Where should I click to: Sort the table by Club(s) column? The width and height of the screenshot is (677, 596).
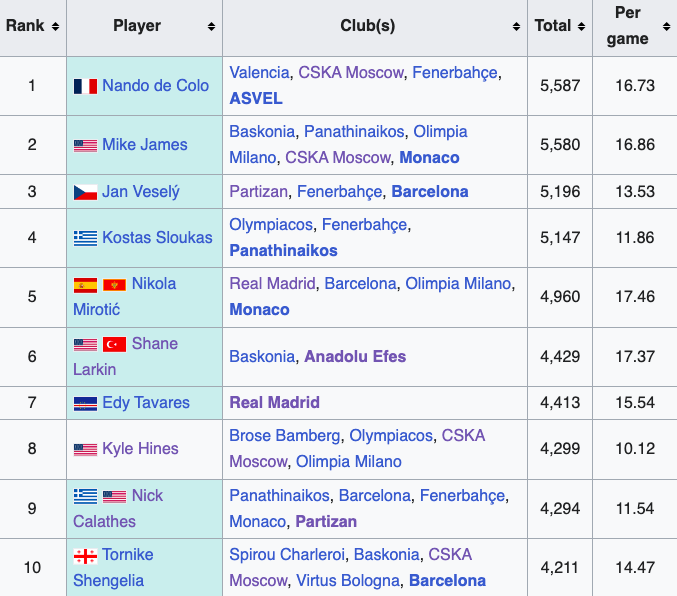click(x=517, y=26)
